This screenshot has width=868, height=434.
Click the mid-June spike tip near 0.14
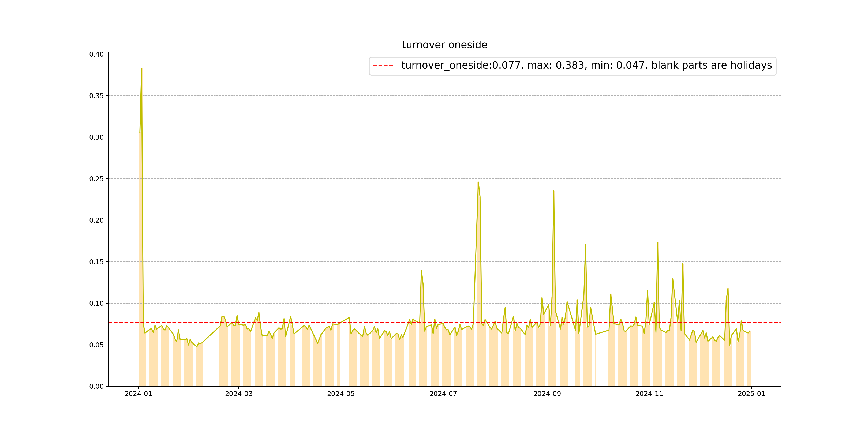coord(421,270)
